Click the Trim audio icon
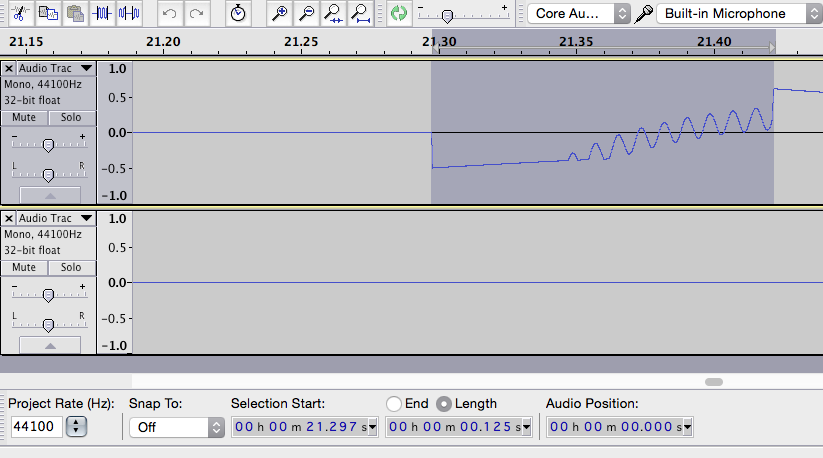 click(102, 13)
